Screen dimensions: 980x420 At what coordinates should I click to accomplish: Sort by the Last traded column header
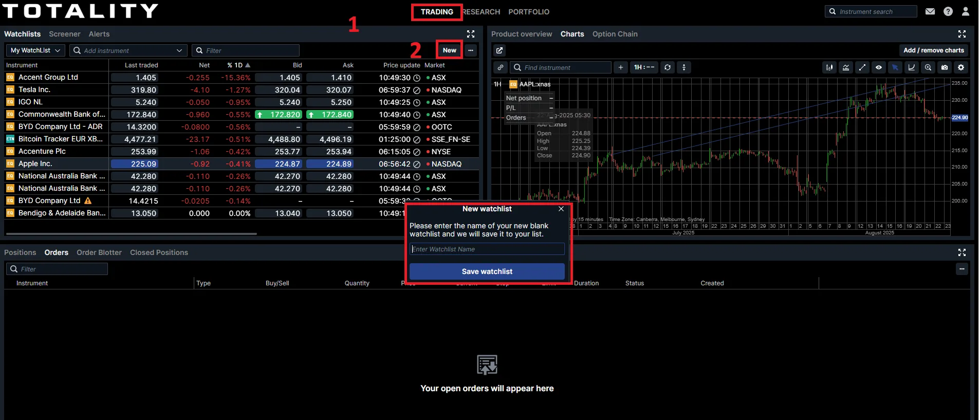coord(141,65)
